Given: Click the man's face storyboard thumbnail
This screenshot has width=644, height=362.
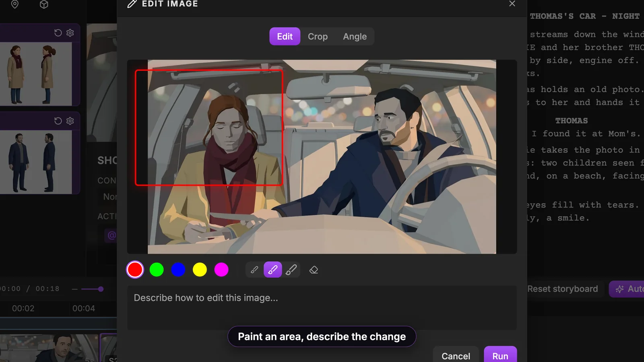Looking at the screenshot, I should coord(49,348).
